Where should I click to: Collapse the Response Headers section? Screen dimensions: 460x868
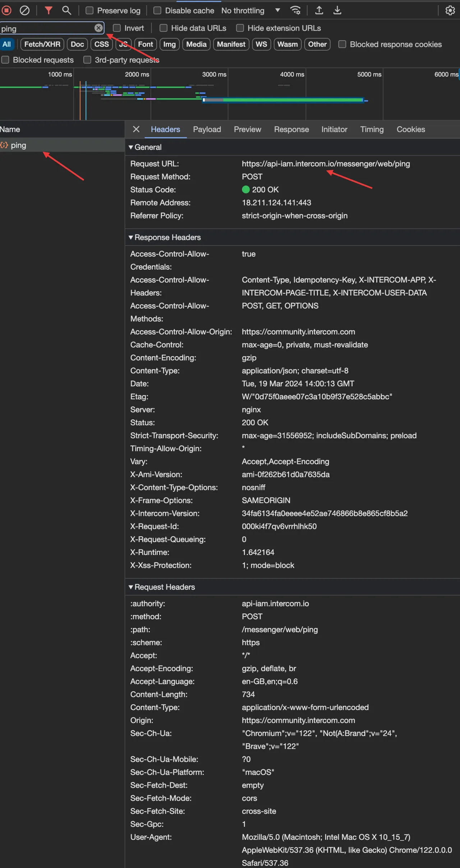(x=131, y=237)
